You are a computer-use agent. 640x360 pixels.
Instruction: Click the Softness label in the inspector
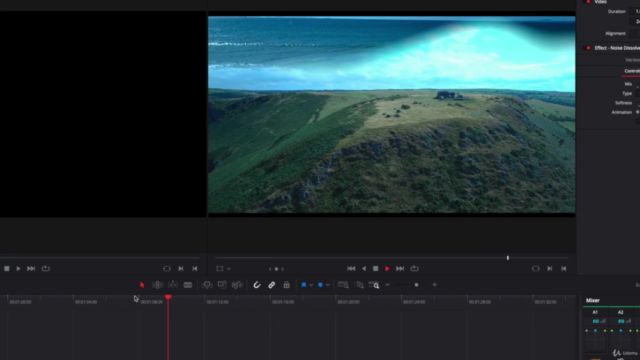623,103
